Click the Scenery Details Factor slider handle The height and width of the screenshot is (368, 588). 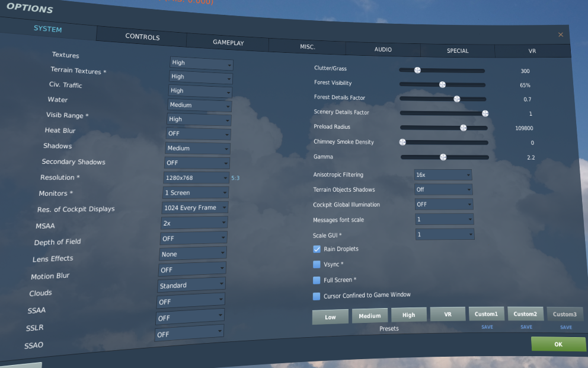pyautogui.click(x=485, y=113)
